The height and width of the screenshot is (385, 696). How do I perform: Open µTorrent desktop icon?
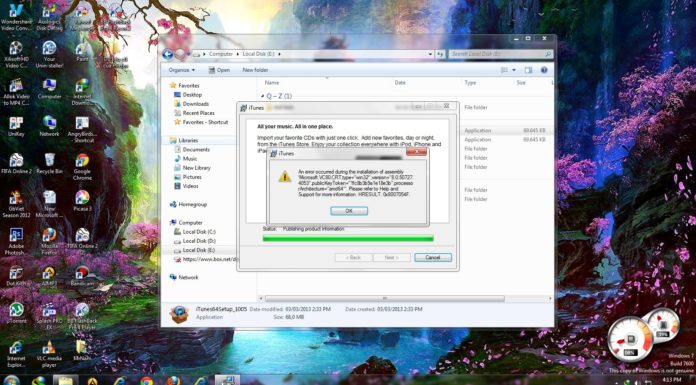(x=16, y=313)
